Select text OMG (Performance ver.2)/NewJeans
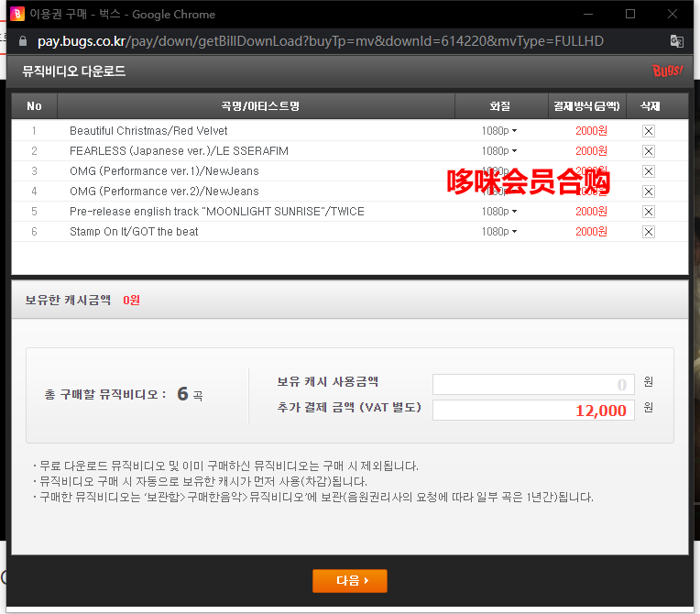 (x=164, y=192)
